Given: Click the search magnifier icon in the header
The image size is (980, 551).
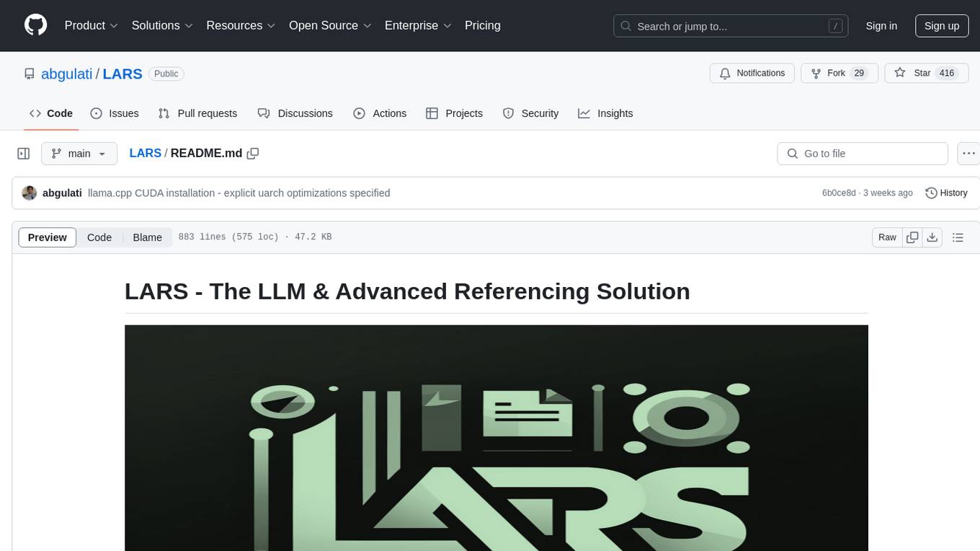Looking at the screenshot, I should click(x=626, y=26).
